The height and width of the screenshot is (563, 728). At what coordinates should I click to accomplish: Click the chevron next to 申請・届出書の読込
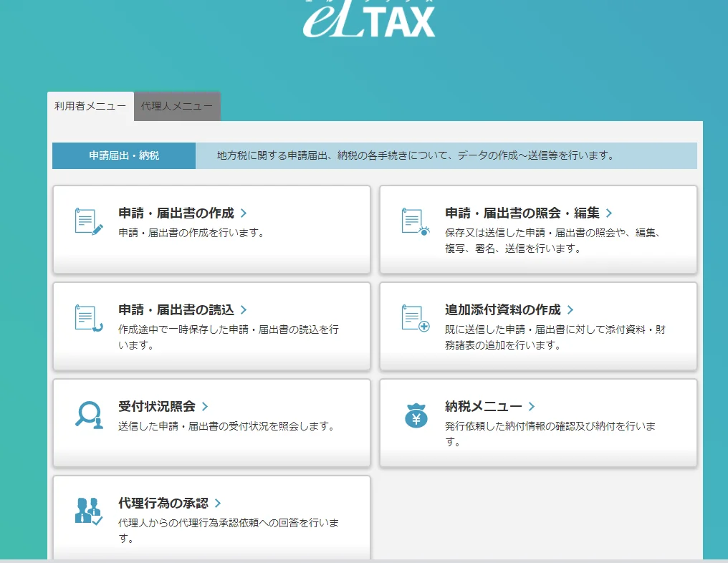click(x=244, y=309)
